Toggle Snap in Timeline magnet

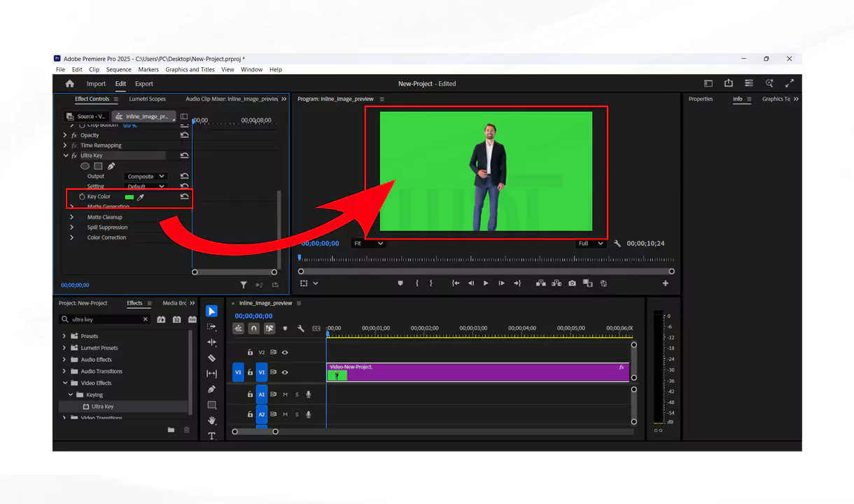click(x=254, y=328)
